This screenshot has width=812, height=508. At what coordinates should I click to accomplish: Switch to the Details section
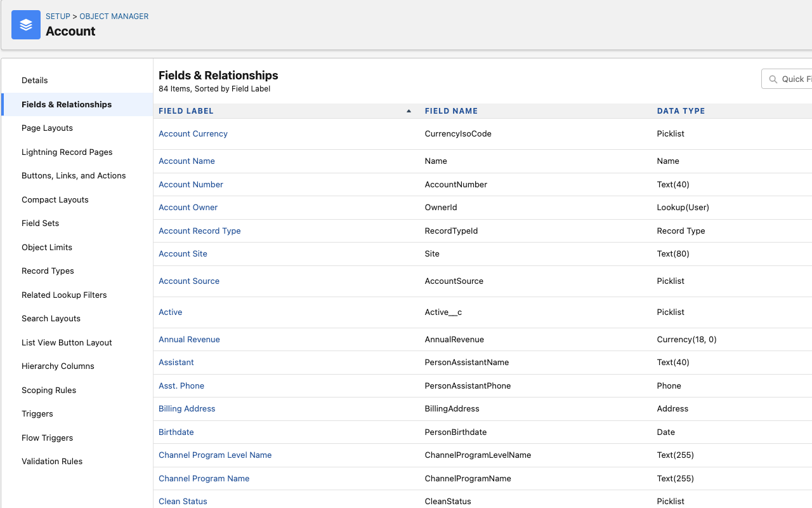tap(34, 80)
